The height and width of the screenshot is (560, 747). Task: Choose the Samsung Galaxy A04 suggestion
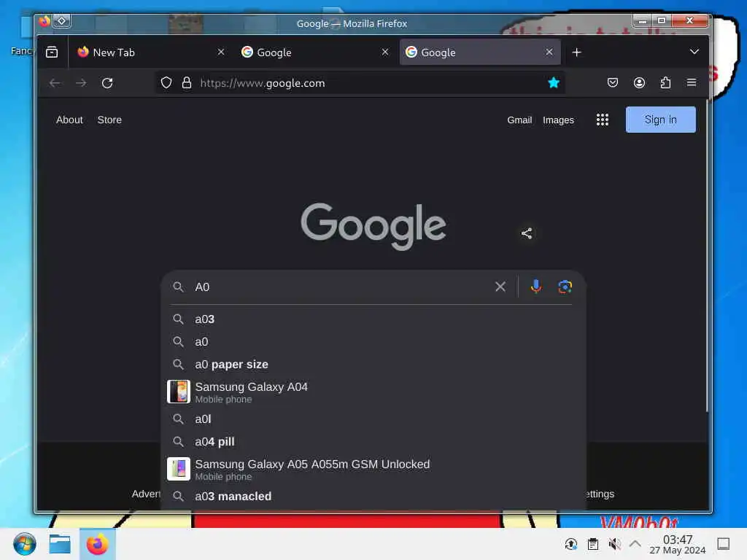click(373, 392)
